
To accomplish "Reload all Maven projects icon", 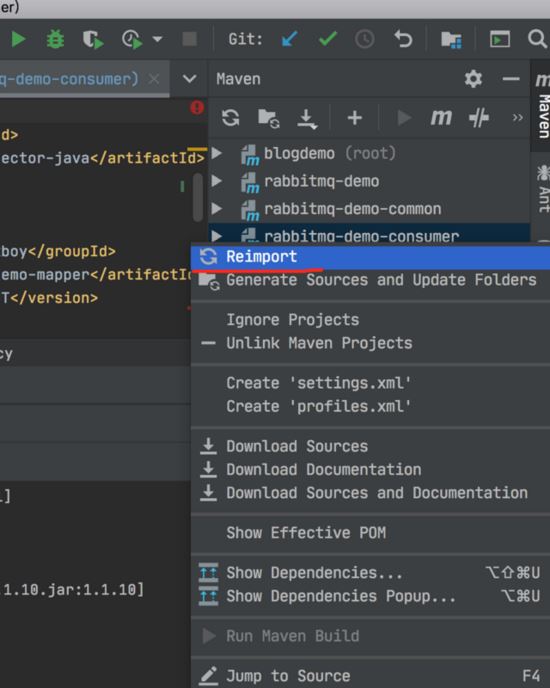I will (230, 118).
